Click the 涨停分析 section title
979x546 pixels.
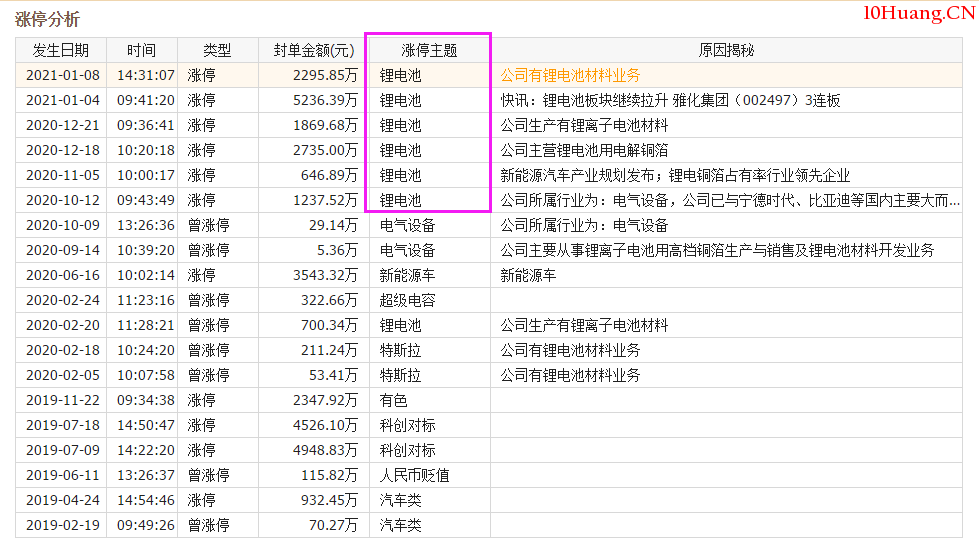point(47,19)
